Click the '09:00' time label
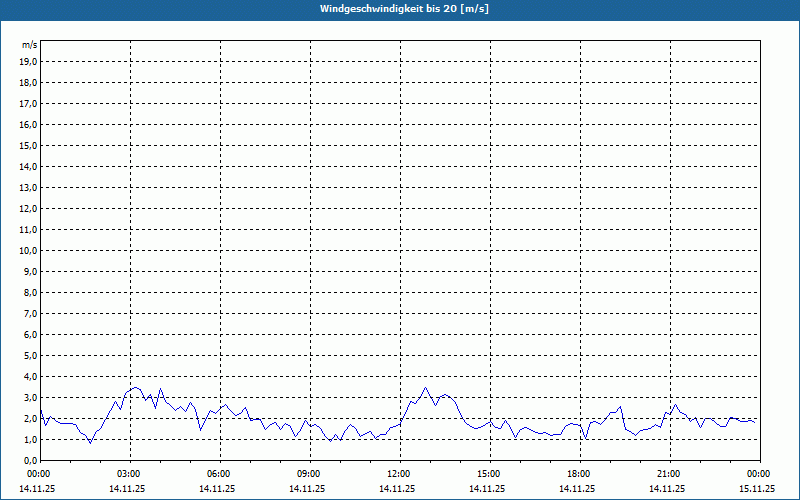The height and width of the screenshot is (500, 800). (311, 474)
